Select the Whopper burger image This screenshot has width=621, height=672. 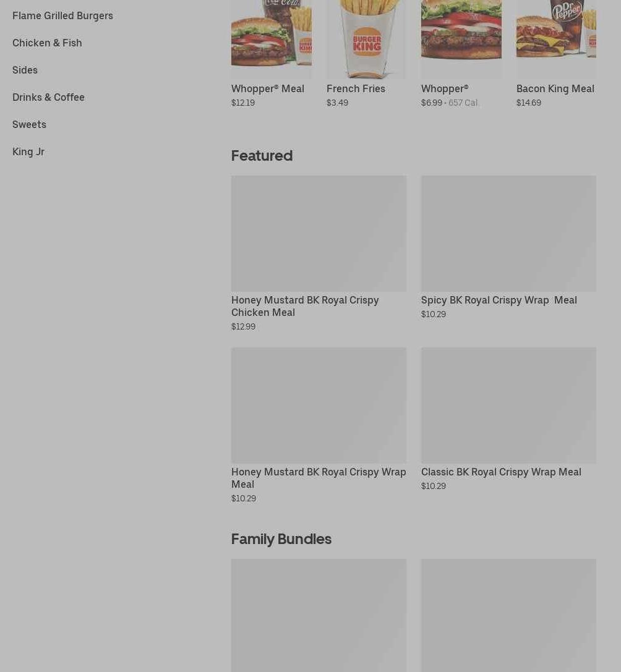coord(461,39)
